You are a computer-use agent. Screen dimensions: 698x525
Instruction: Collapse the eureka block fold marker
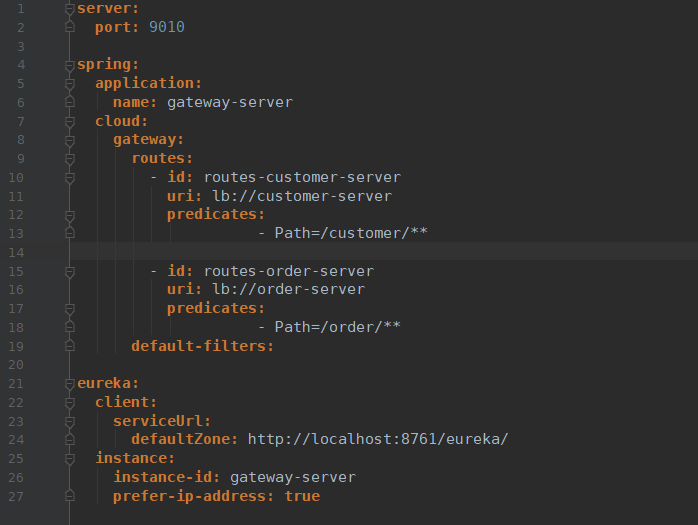(69, 384)
